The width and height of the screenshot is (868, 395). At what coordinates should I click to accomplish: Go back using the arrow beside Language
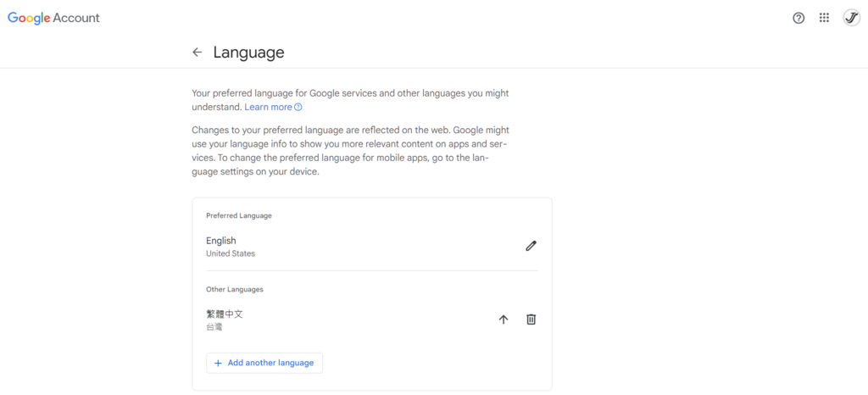coord(198,53)
